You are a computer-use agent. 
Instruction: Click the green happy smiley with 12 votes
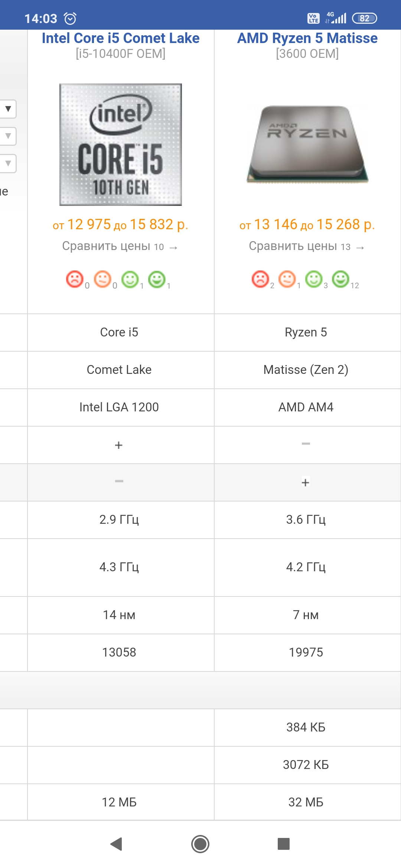coord(340,279)
